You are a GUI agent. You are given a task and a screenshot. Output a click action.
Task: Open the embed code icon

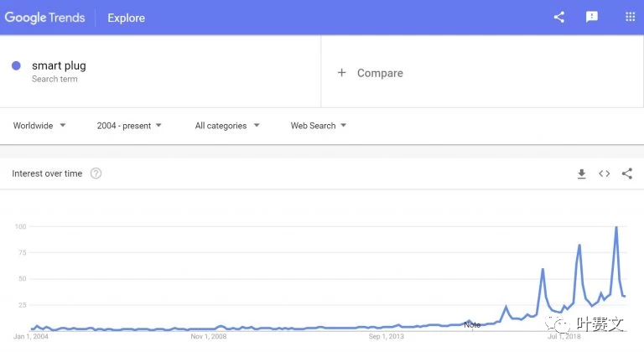[x=604, y=173]
